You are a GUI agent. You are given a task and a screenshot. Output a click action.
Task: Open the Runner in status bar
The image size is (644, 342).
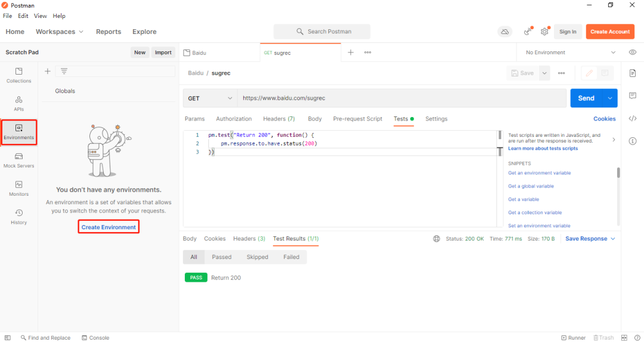click(x=574, y=338)
